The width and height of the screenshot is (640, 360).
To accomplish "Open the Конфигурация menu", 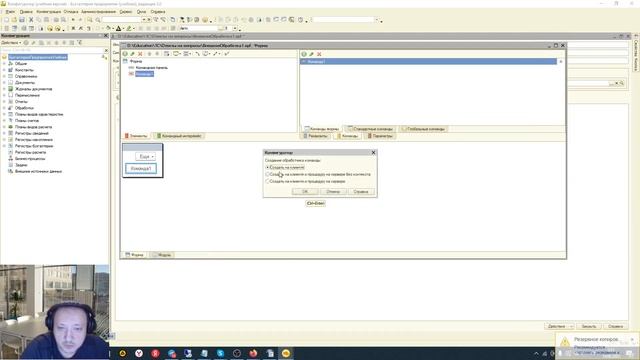I will point(49,12).
